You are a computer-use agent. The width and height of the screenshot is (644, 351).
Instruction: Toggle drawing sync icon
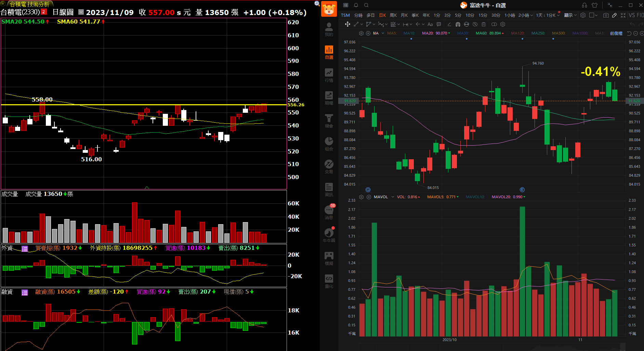point(466,24)
